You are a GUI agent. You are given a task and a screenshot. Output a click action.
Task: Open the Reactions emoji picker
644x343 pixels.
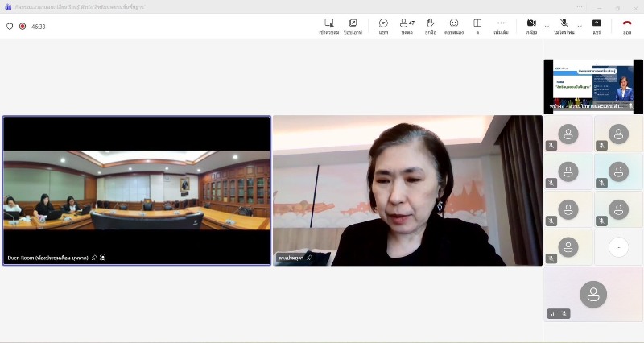coord(454,23)
